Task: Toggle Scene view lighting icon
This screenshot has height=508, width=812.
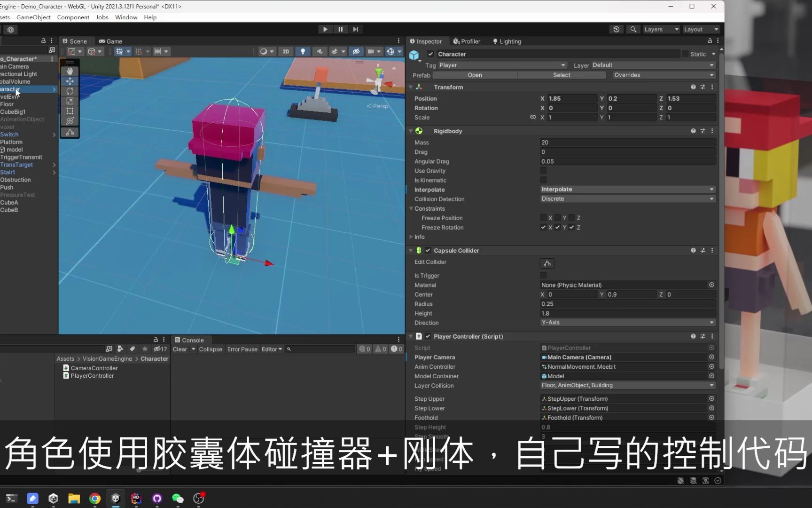Action: pos(303,51)
